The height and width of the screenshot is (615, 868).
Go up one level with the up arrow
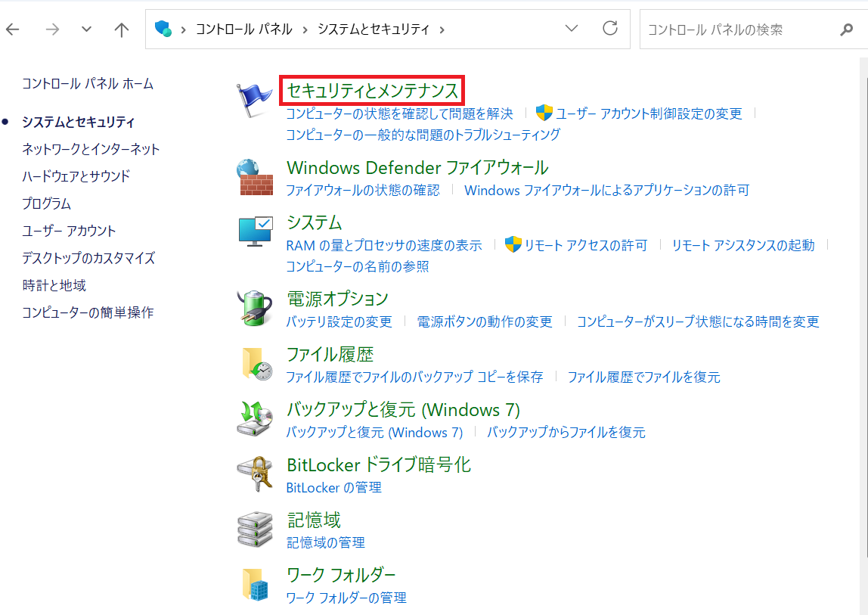click(x=121, y=30)
